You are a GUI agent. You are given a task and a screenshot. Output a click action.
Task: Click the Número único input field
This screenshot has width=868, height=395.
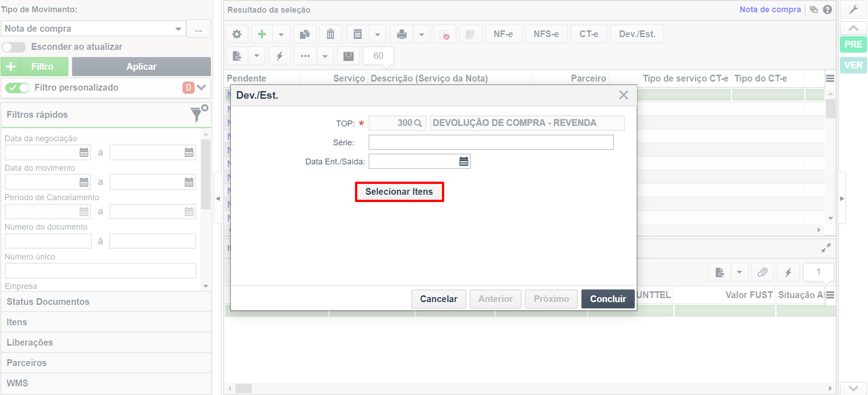[x=101, y=270]
